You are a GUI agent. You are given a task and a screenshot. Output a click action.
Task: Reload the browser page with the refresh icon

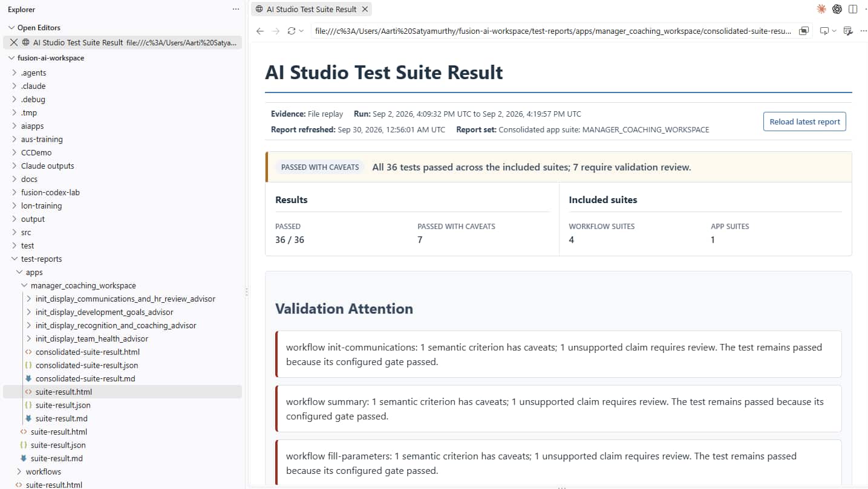coord(292,31)
